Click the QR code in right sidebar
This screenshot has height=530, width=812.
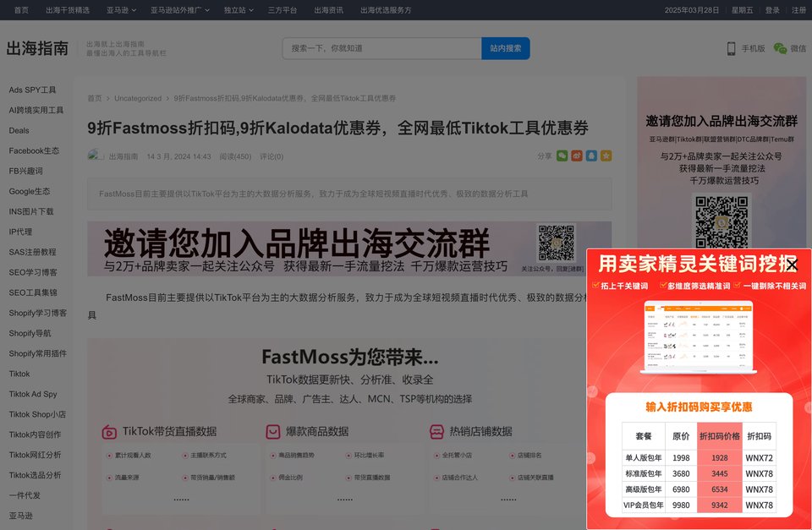click(721, 221)
